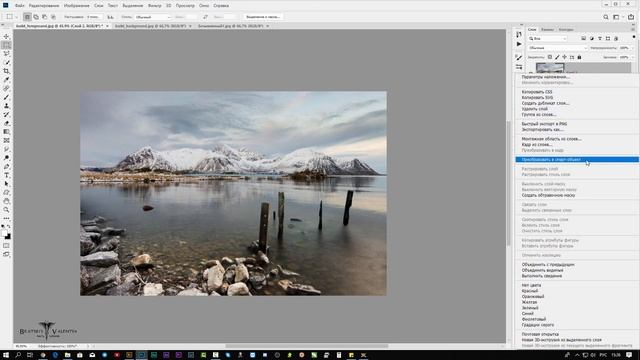
Task: Click the Search icon in the top bar
Action: 606,17
